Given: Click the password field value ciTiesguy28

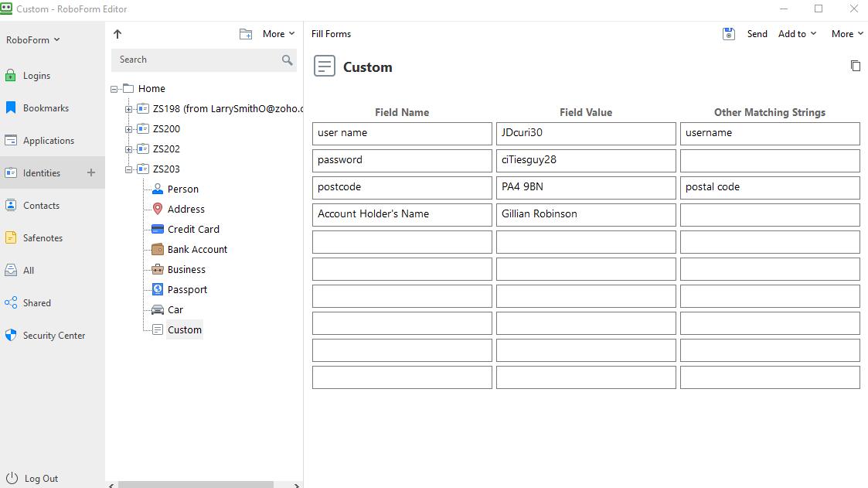Looking at the screenshot, I should [x=585, y=160].
